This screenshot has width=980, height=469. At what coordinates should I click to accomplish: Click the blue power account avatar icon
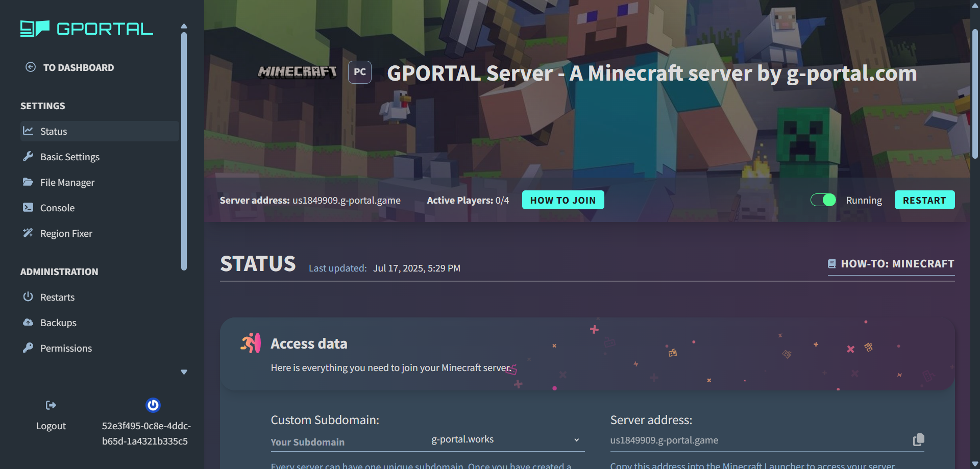click(x=153, y=405)
